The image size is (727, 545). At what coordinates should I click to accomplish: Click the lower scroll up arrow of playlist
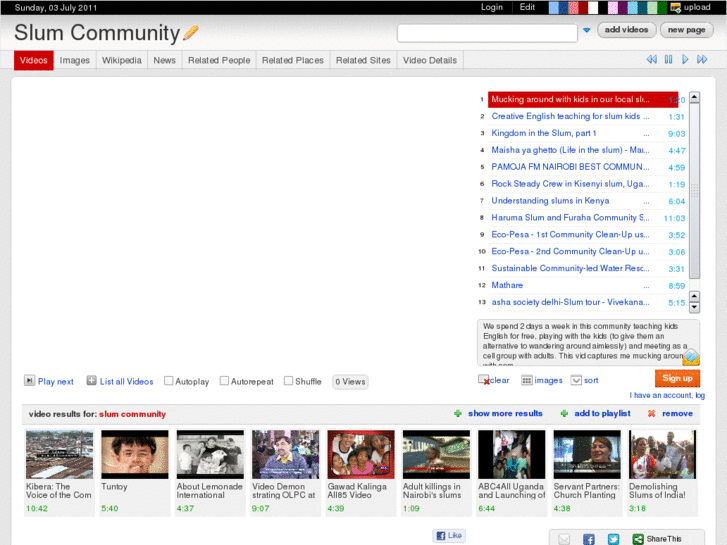point(694,296)
